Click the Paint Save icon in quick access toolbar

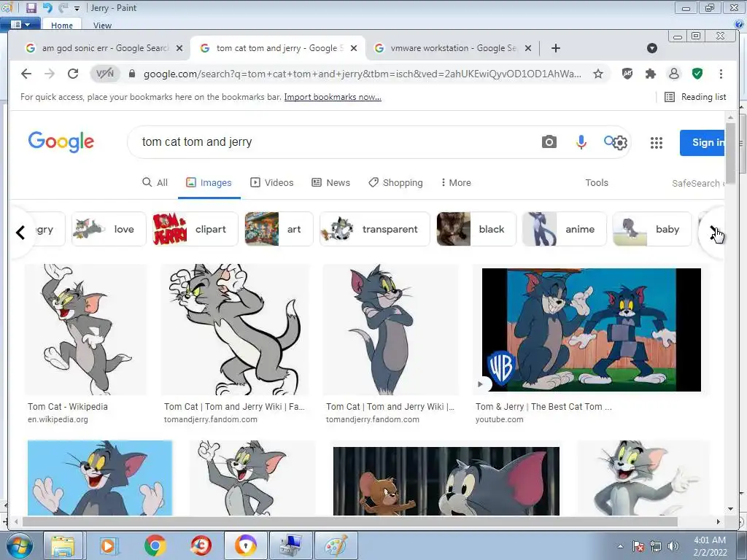(31, 7)
